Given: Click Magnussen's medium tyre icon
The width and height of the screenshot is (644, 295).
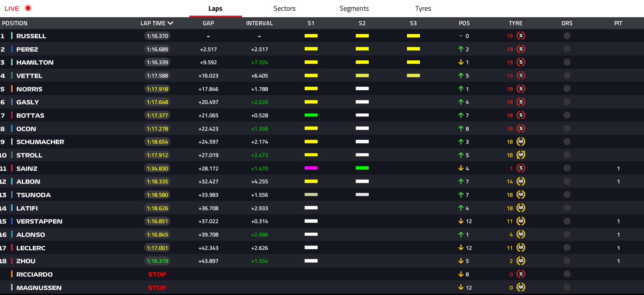Looking at the screenshot, I should coord(521,287).
